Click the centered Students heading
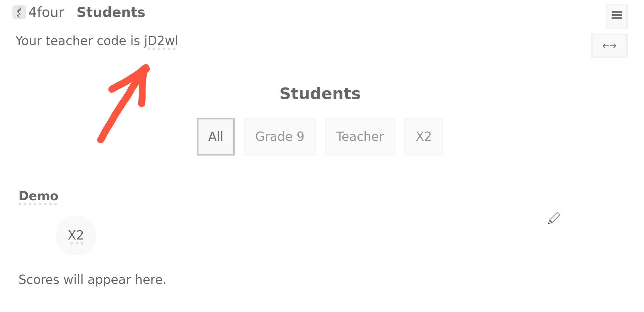644x312 pixels. [320, 94]
